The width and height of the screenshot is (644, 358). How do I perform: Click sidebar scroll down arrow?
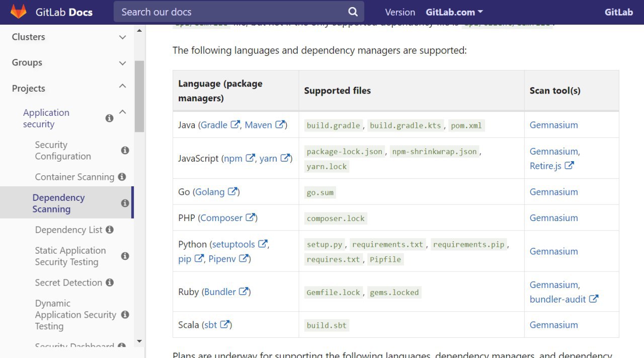[139, 341]
